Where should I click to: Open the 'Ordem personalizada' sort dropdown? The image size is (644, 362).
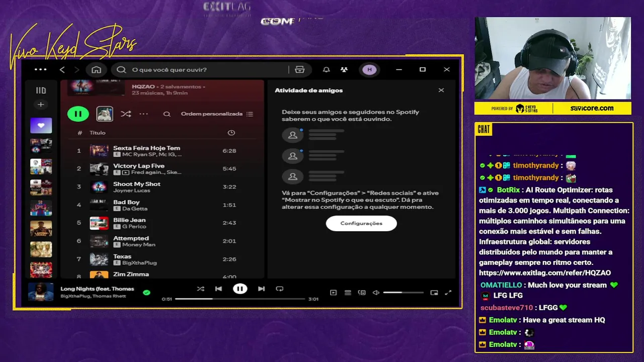click(217, 114)
